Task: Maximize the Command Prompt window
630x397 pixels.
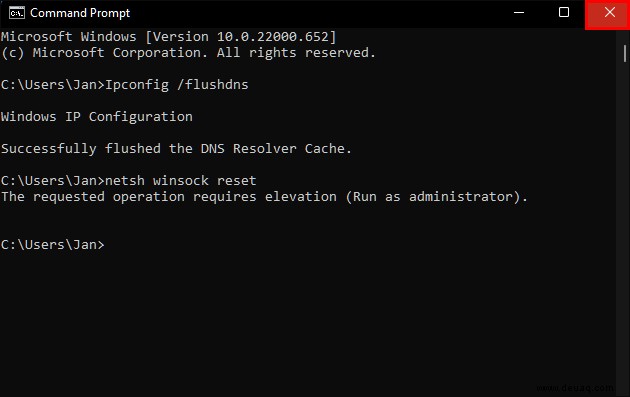Action: click(x=564, y=13)
